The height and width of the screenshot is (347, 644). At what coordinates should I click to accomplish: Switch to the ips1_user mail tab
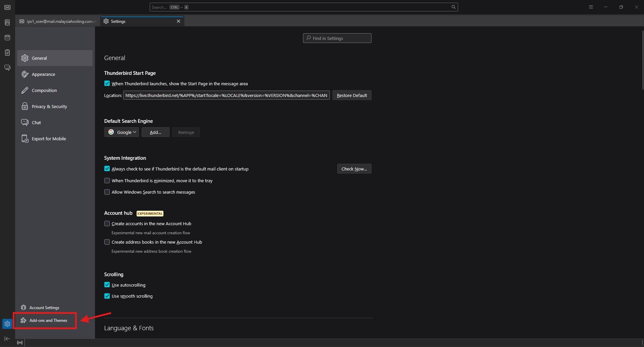[x=58, y=21]
